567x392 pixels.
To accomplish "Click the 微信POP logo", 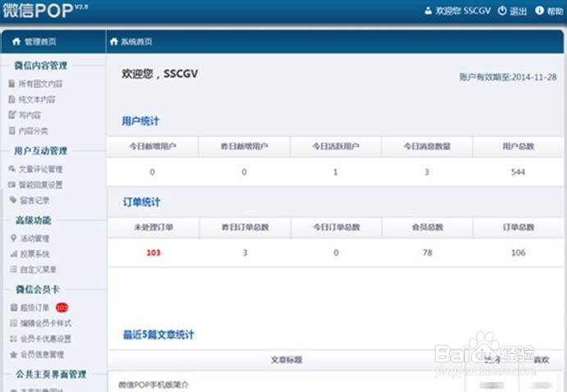I will (x=45, y=10).
